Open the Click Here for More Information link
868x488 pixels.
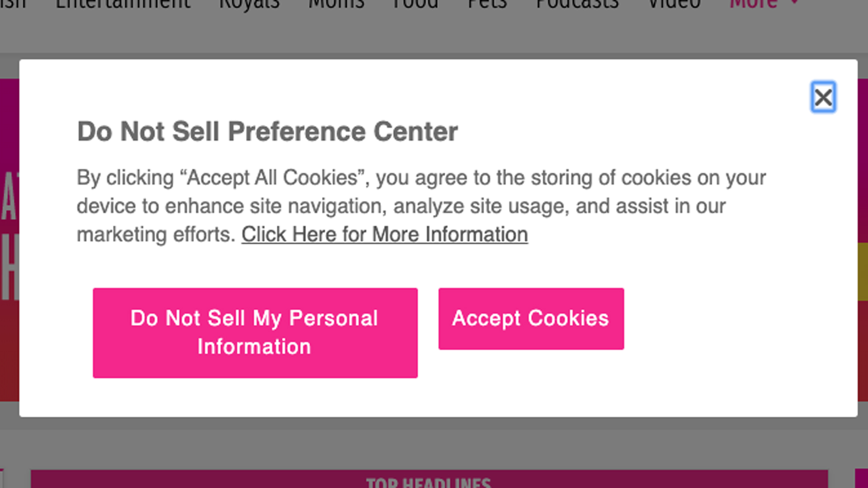click(x=384, y=235)
